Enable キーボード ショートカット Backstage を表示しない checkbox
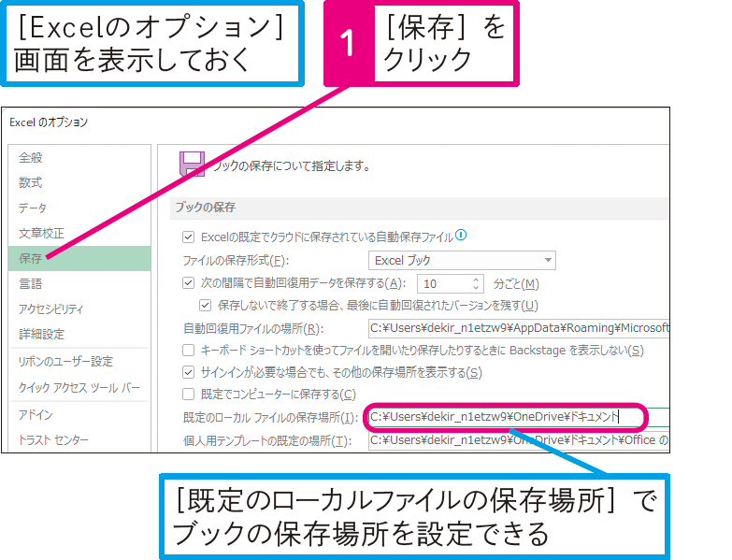This screenshot has height=560, width=732. pyautogui.click(x=188, y=350)
